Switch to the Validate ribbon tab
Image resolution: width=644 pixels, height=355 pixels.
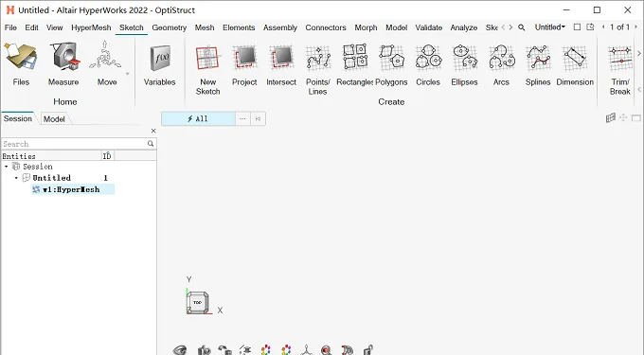tap(429, 27)
